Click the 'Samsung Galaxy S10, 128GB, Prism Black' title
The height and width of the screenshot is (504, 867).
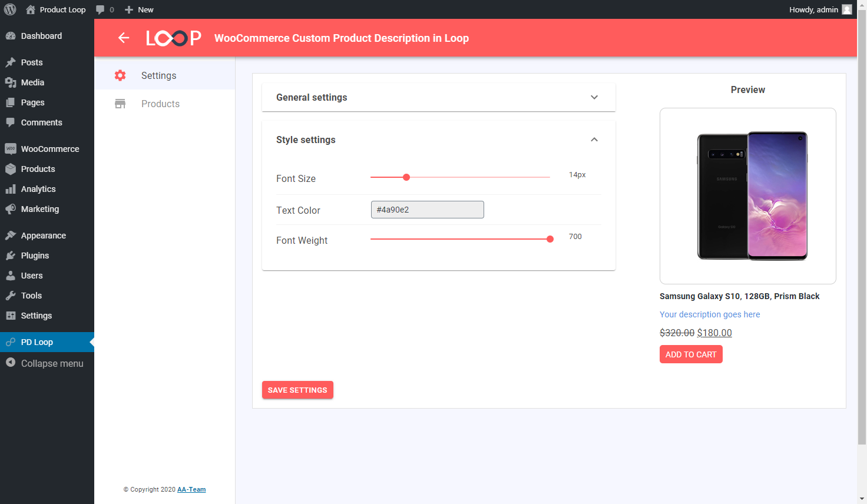[740, 296]
